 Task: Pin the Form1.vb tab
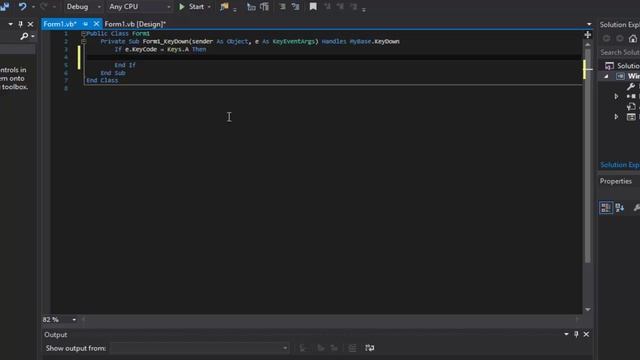tap(86, 24)
